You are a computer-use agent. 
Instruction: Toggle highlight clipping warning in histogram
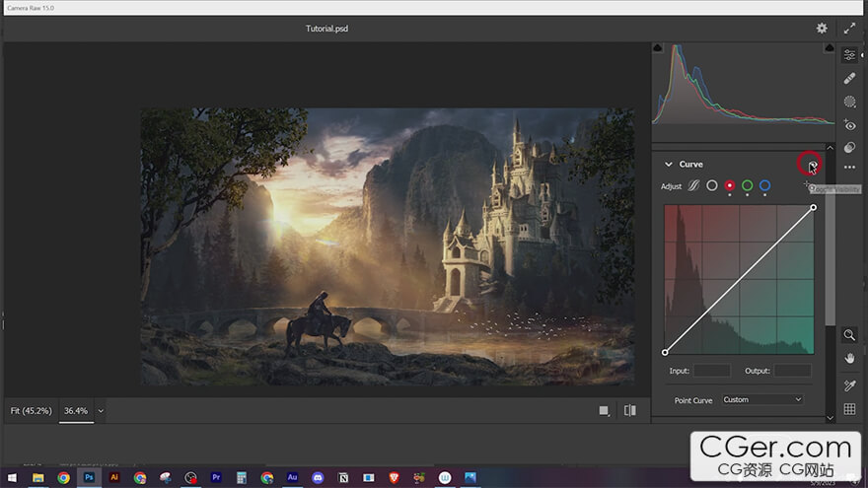pyautogui.click(x=830, y=47)
